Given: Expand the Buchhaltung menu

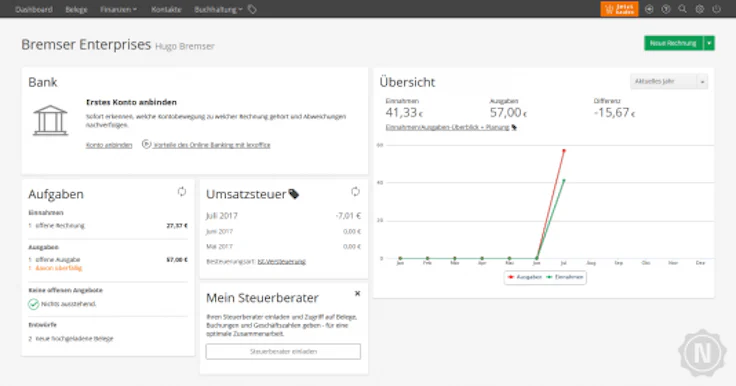Looking at the screenshot, I should click(218, 9).
